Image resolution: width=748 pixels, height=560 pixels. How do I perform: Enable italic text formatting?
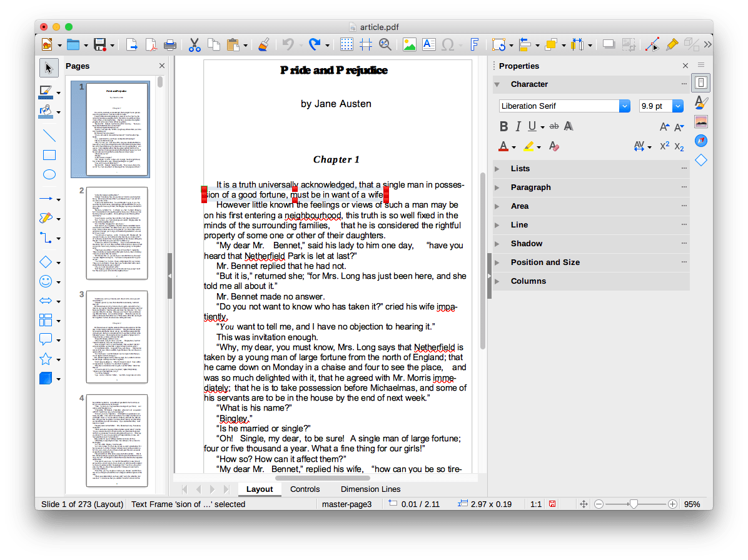pos(518,126)
